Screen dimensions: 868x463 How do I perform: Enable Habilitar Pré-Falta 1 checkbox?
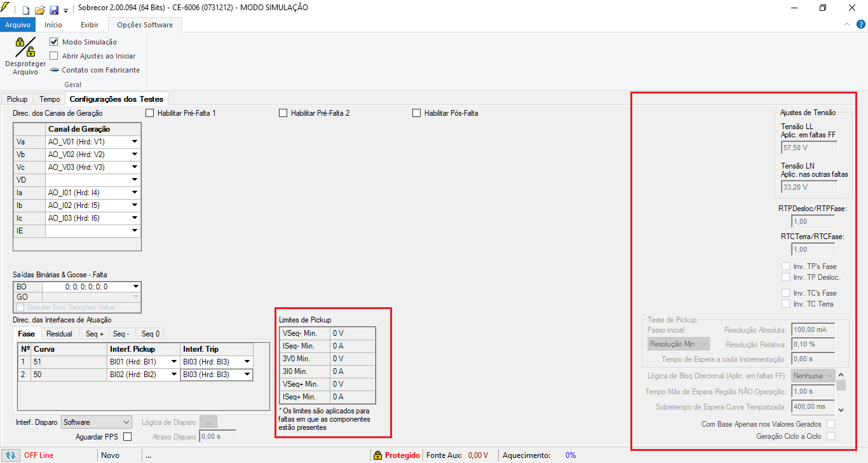coord(150,113)
